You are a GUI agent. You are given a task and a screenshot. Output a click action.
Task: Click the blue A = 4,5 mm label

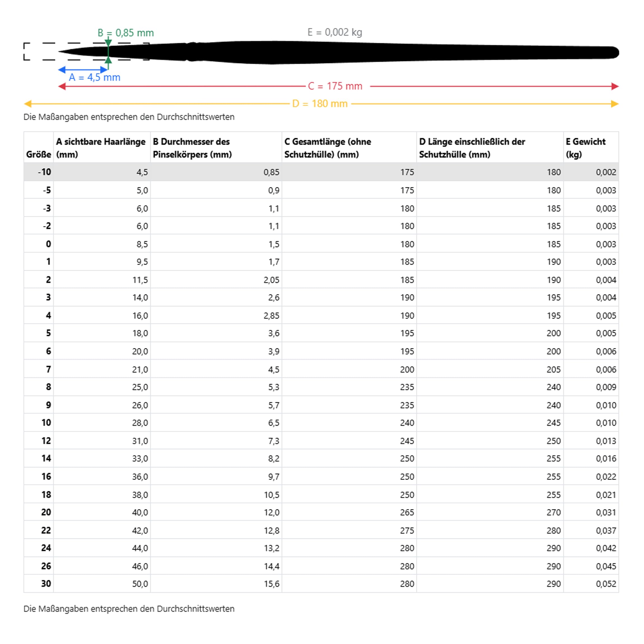pos(94,77)
